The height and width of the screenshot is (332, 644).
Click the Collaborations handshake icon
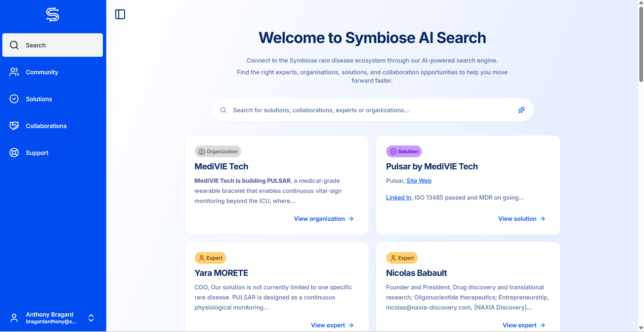pos(14,126)
